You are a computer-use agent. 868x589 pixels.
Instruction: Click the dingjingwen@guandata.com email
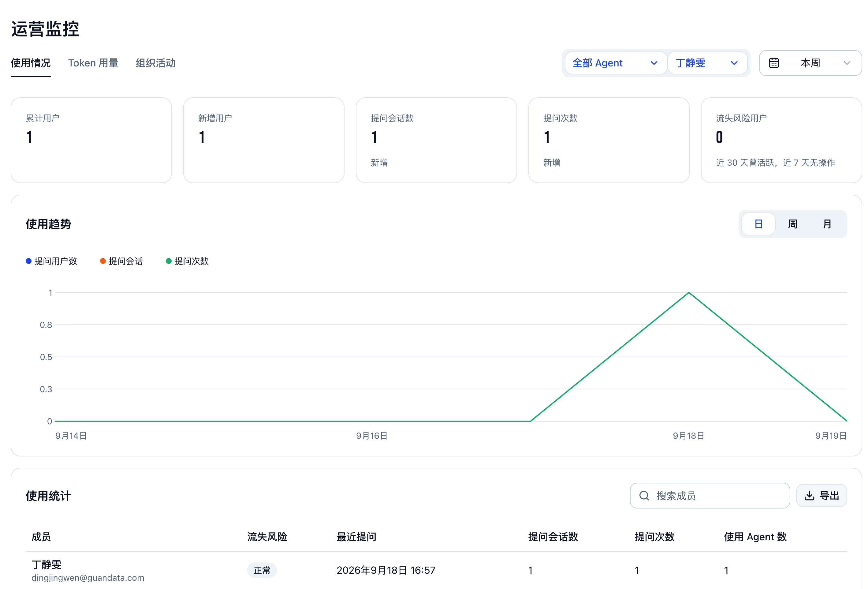[x=88, y=578]
